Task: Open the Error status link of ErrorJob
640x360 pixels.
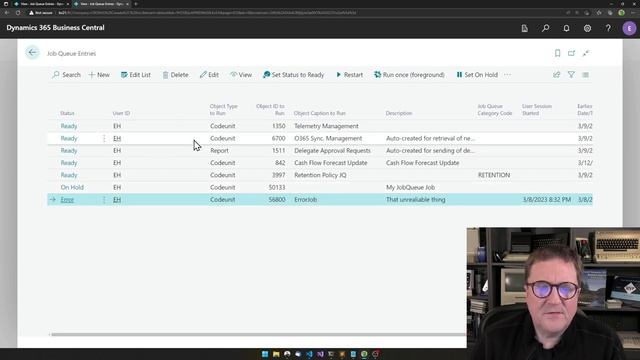Action: (x=67, y=200)
